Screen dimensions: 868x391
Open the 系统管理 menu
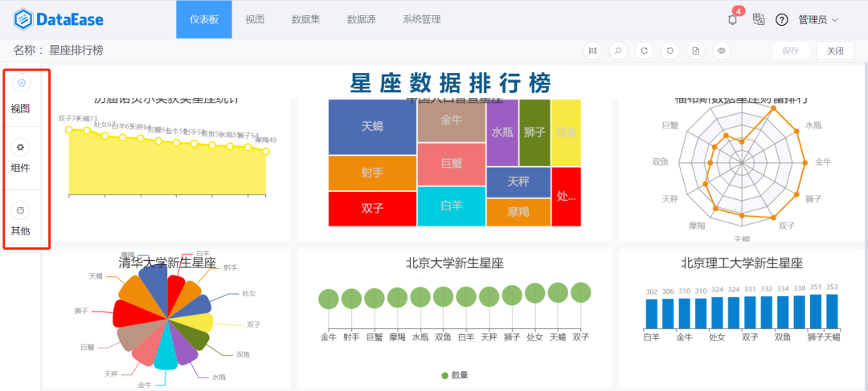tap(422, 19)
